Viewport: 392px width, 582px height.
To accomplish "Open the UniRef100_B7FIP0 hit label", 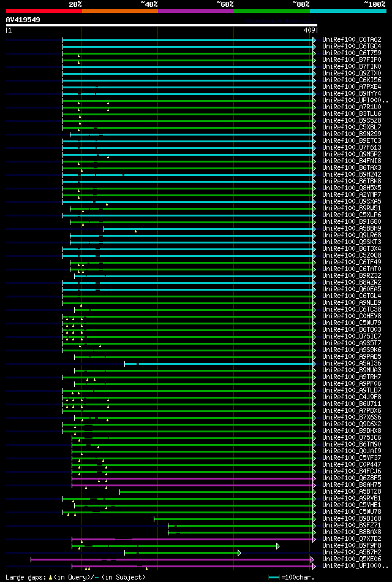I will coord(352,59).
